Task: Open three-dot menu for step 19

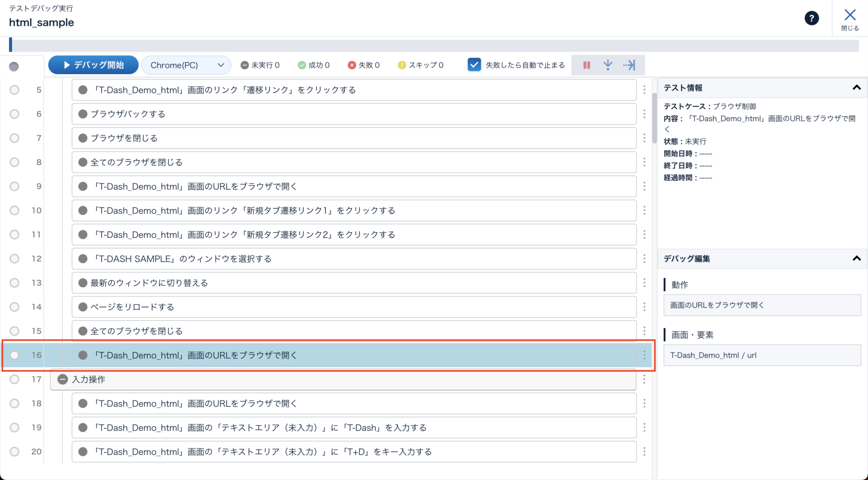Action: (x=644, y=428)
